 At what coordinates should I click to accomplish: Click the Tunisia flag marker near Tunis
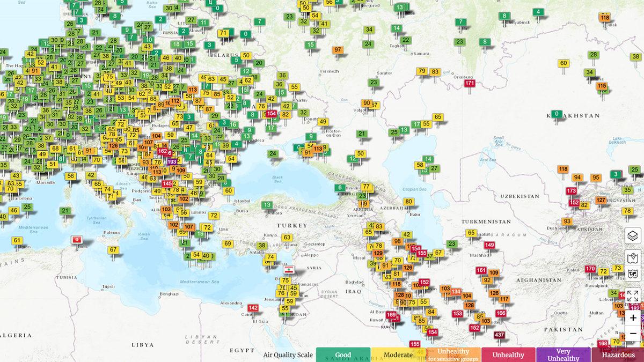pos(78,240)
